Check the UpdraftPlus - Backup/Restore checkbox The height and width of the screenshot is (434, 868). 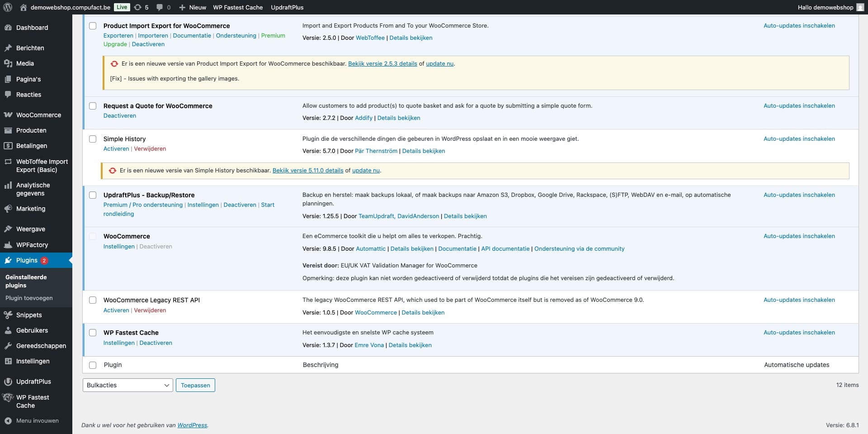pos(93,195)
